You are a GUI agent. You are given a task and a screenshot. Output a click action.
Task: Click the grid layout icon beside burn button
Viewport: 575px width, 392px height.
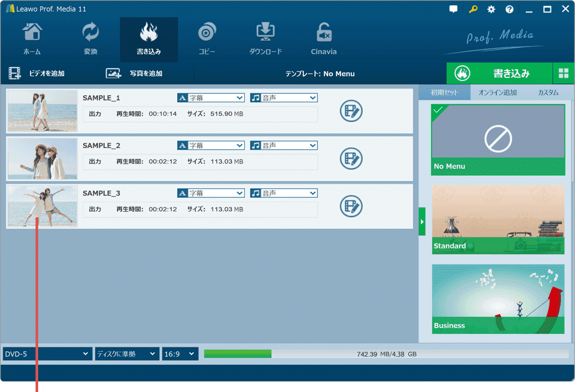point(563,74)
